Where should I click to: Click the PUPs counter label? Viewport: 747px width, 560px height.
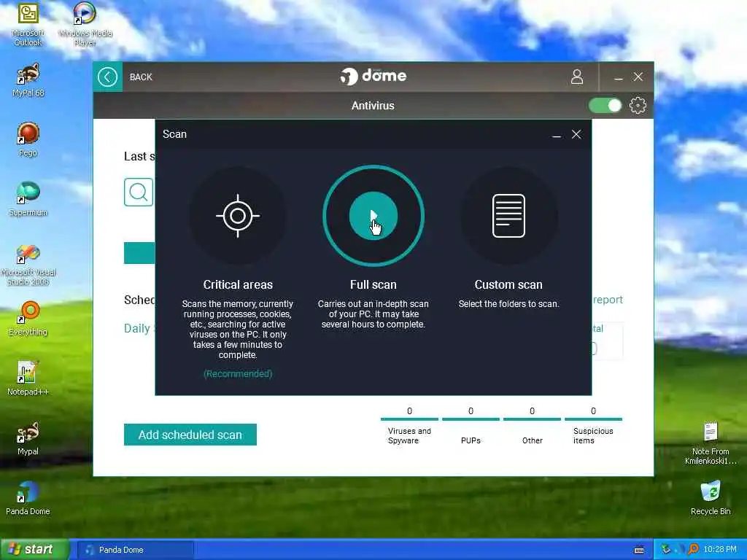pos(471,440)
